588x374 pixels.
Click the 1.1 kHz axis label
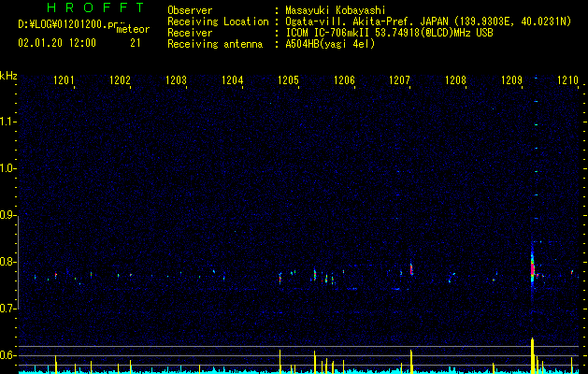pyautogui.click(x=7, y=122)
